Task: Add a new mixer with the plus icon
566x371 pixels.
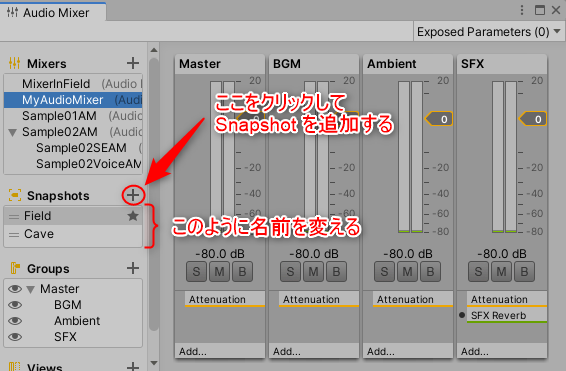Action: point(133,63)
